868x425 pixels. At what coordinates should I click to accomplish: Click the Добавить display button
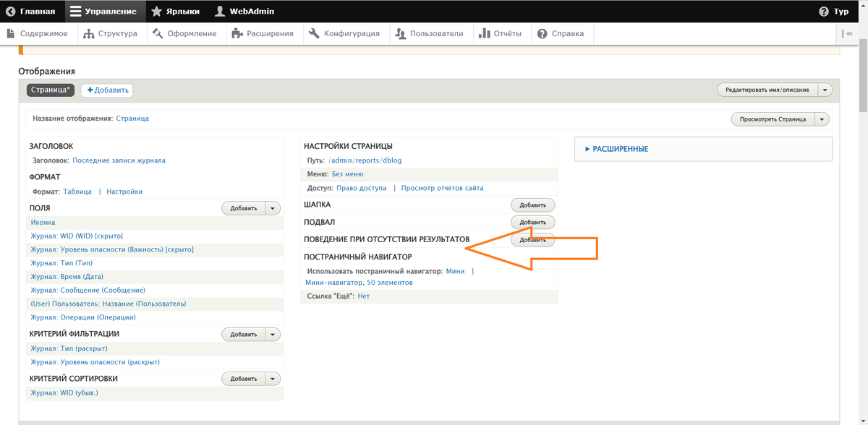point(107,90)
